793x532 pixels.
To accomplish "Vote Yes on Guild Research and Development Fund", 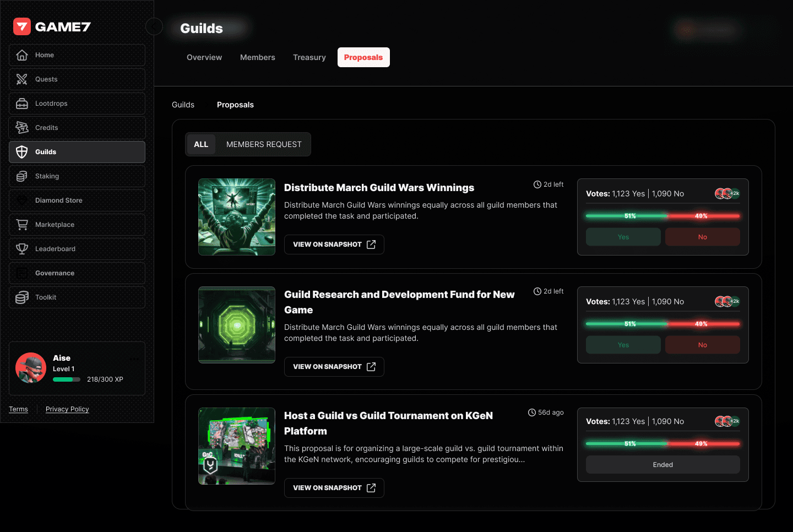I will pyautogui.click(x=623, y=345).
